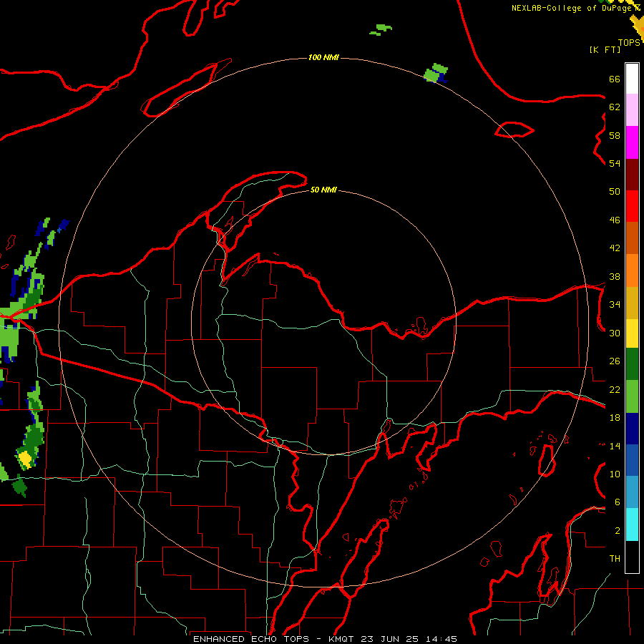Click the TOPS legend title
Viewport: 644px width, 644px height.
(629, 43)
